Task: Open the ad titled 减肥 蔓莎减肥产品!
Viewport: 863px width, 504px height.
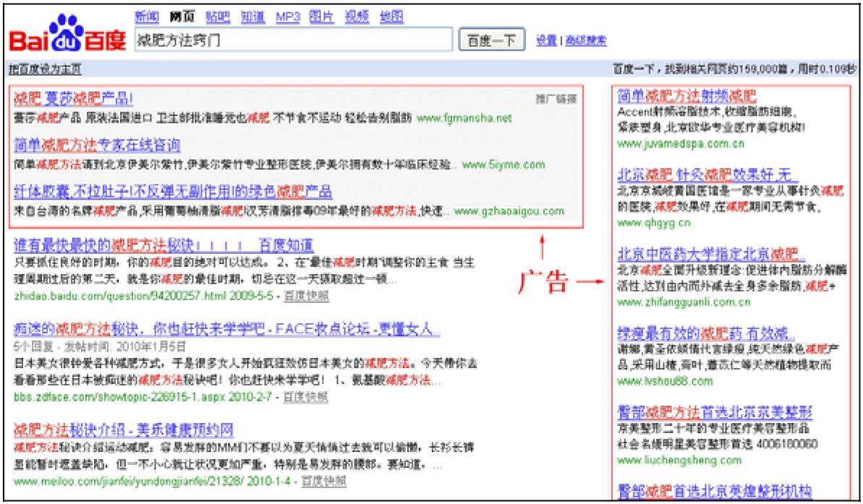Action: [x=73, y=99]
